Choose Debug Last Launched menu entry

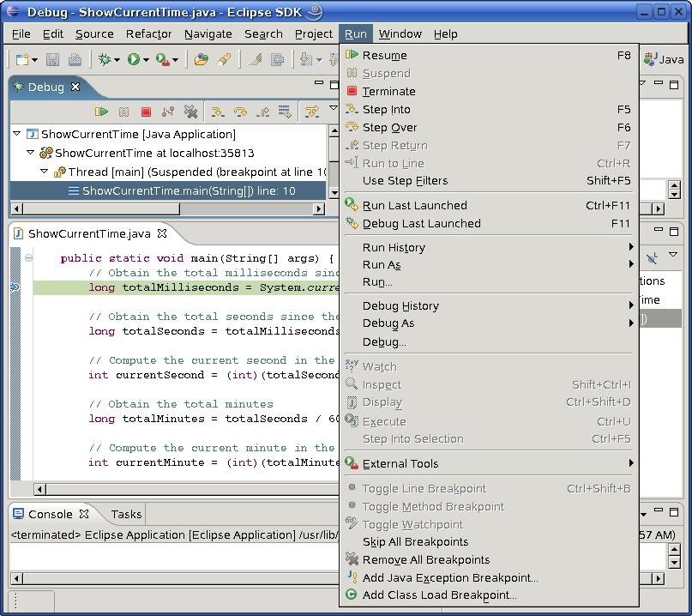coord(489,223)
